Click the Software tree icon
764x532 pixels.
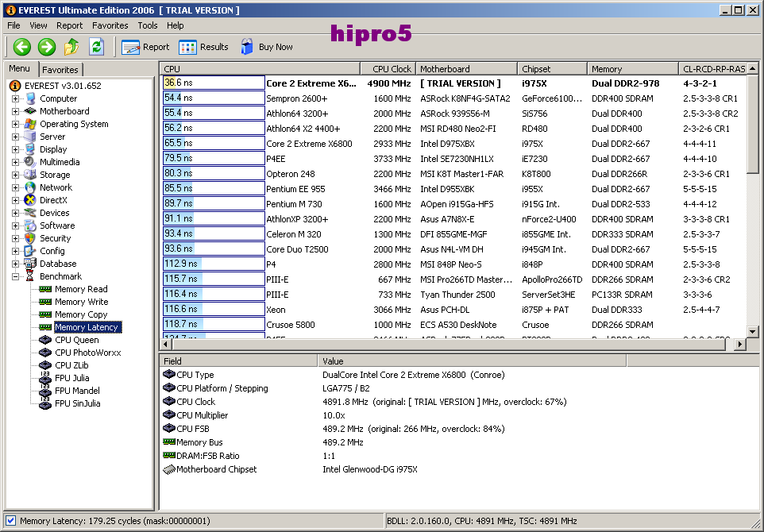(x=30, y=225)
